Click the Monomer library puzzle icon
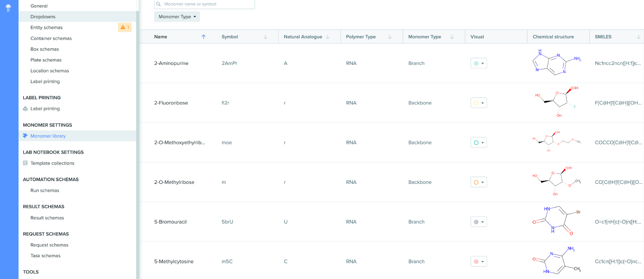 click(x=25, y=136)
